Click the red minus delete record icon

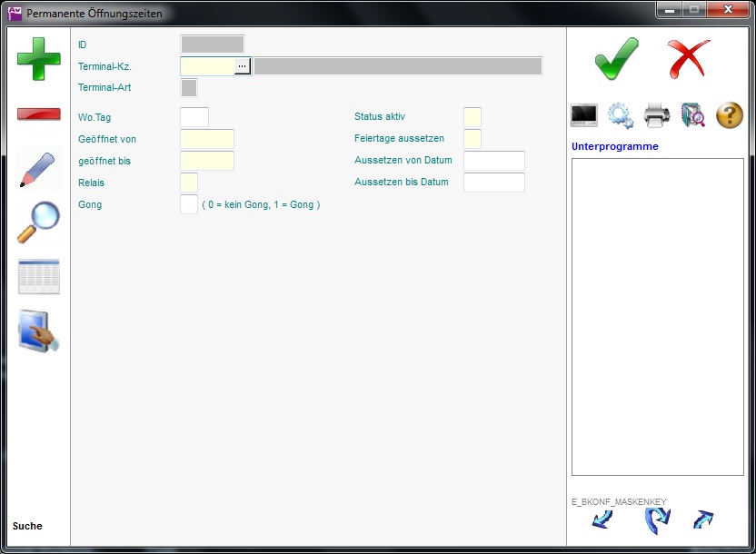click(39, 114)
